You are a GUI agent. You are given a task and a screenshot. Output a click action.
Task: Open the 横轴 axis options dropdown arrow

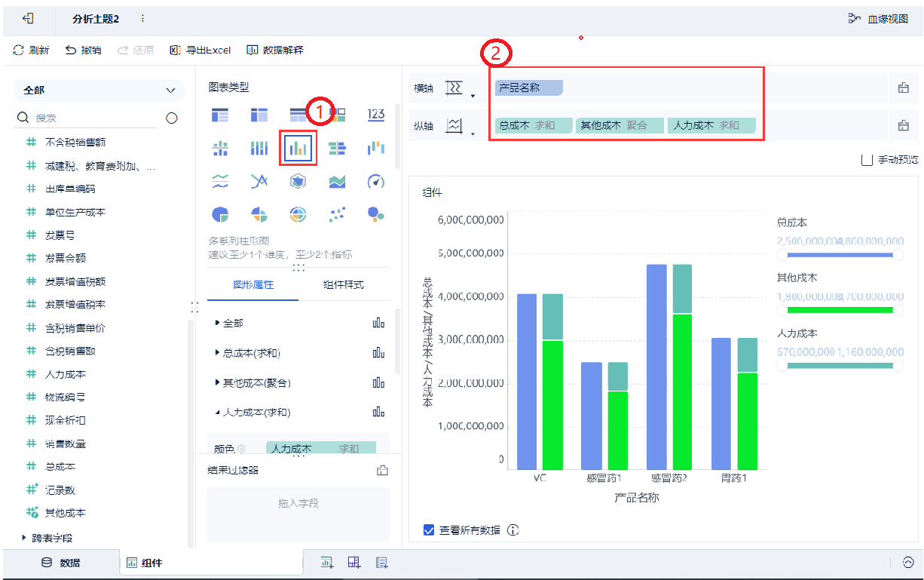[473, 96]
